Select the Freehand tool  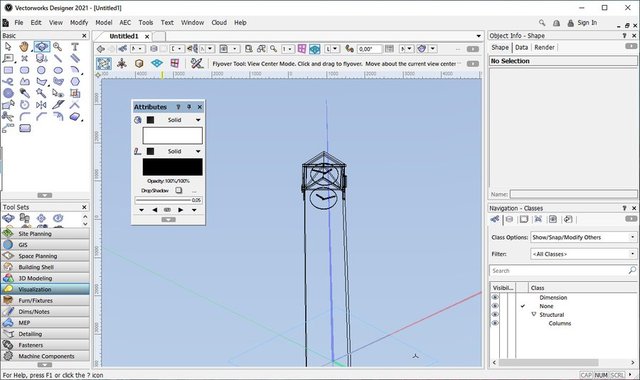8,82
